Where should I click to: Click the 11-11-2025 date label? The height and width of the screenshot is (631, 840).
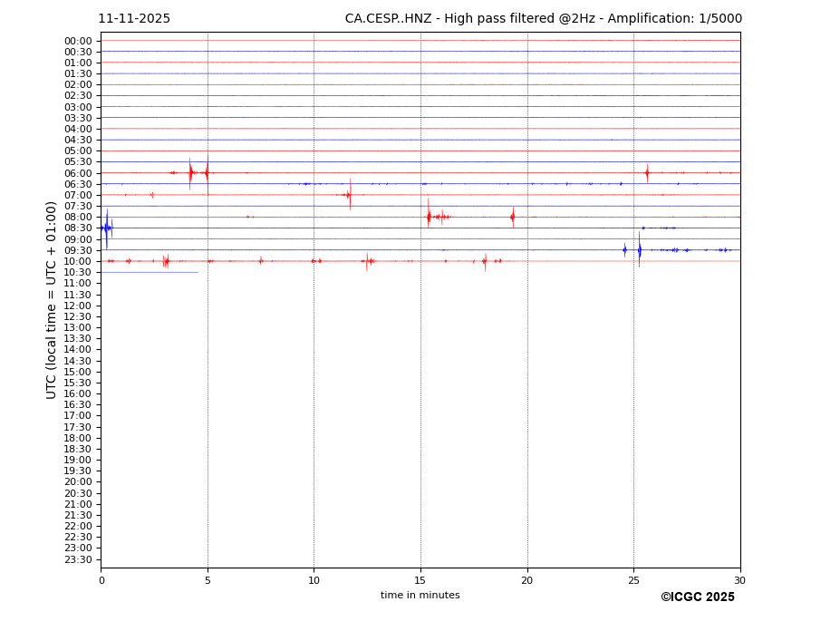point(134,19)
